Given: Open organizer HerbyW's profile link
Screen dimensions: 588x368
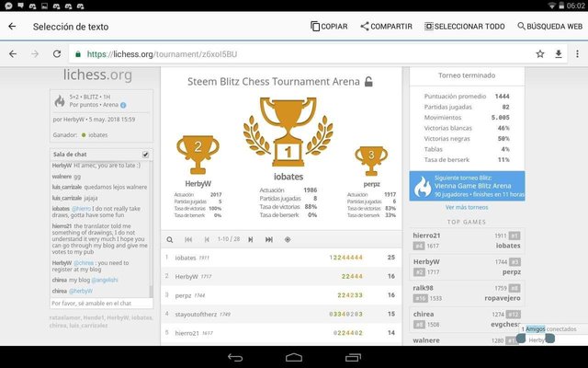Looking at the screenshot, I should (73, 120).
